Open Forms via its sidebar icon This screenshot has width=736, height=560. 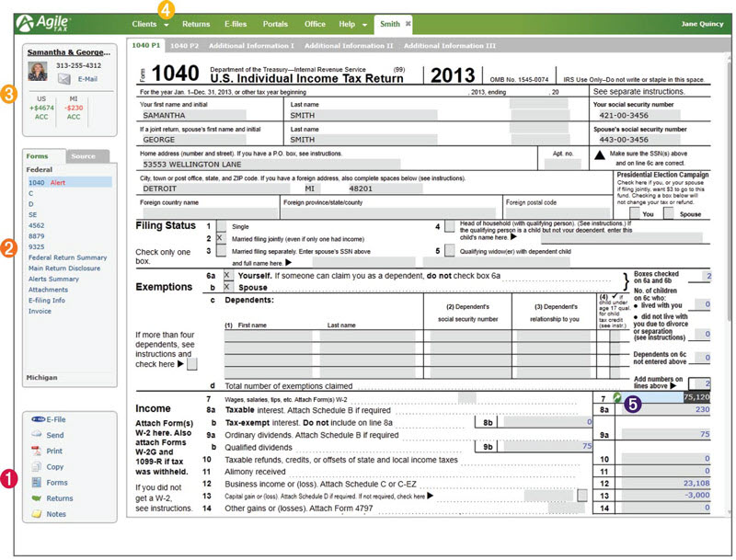coord(37,482)
